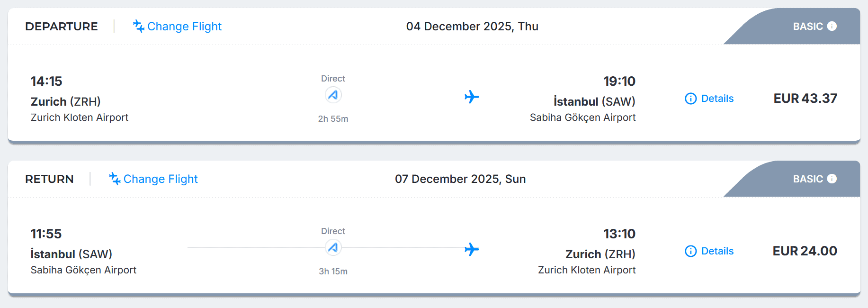Screen dimensions: 868x308
Task: Click Change Flight for the return
Action: (x=160, y=179)
